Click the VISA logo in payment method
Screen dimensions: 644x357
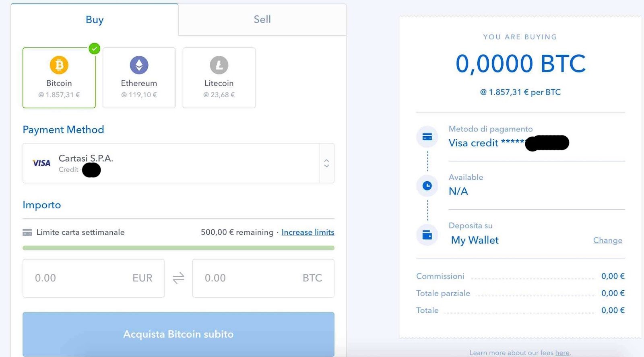click(x=41, y=163)
